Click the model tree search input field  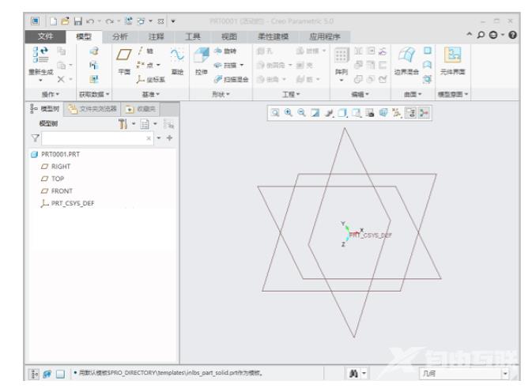tap(97, 138)
